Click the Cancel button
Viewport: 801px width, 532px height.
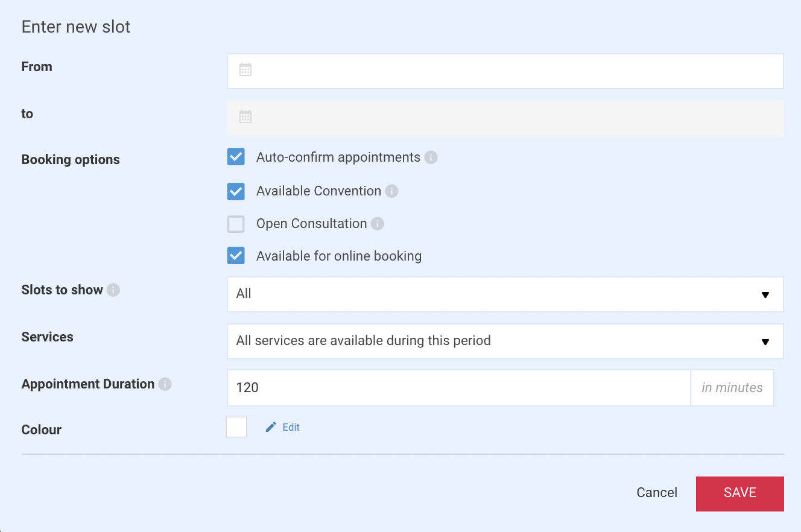[657, 493]
